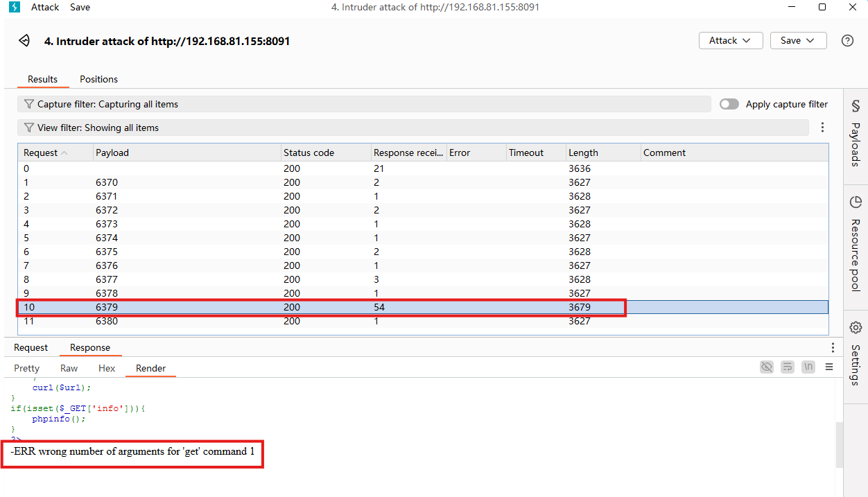Maximize the Intruder attack window
The image size is (868, 497).
pos(822,7)
